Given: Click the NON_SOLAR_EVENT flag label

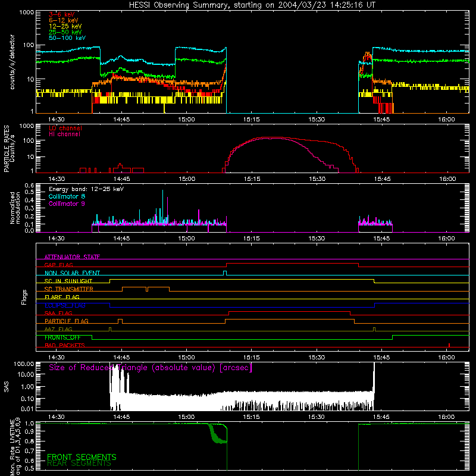Looking at the screenshot, I should tap(72, 273).
